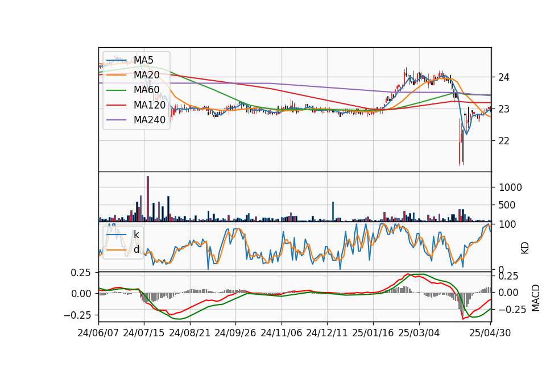Click the tallest volume bar in July 2024
Image resolution: width=546 pixels, height=392 pixels.
point(148,199)
